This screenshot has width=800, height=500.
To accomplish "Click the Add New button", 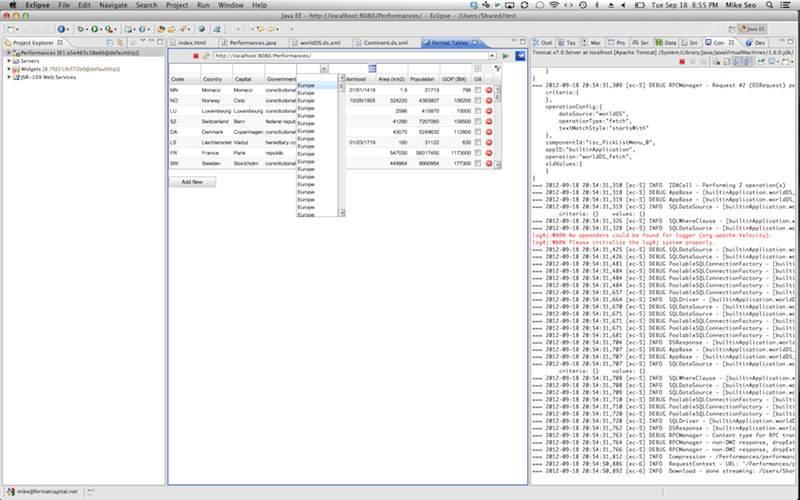I will pos(192,182).
